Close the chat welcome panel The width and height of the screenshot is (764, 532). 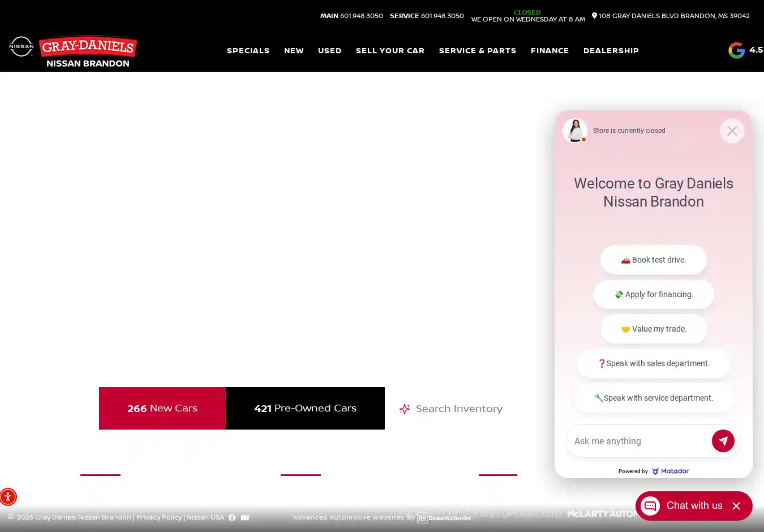(x=732, y=131)
